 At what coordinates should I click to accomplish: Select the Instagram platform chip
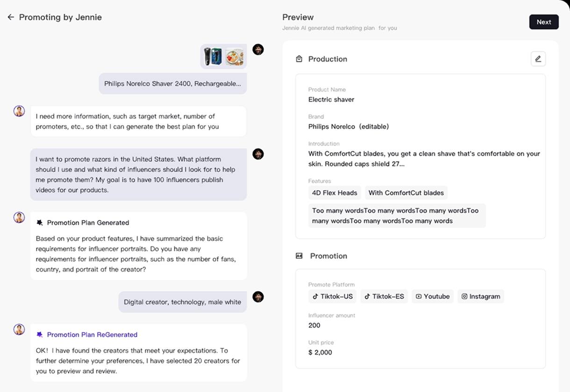pos(481,296)
